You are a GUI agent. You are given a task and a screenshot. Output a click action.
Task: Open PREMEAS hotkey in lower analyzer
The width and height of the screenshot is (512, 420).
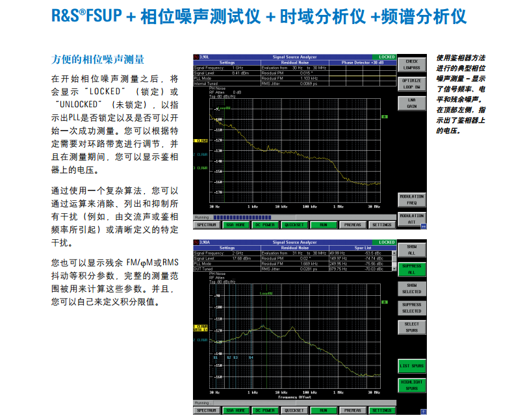click(x=353, y=410)
